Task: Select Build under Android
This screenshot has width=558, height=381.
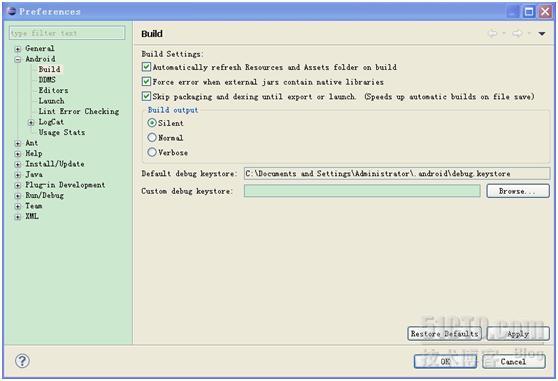Action: coord(49,69)
